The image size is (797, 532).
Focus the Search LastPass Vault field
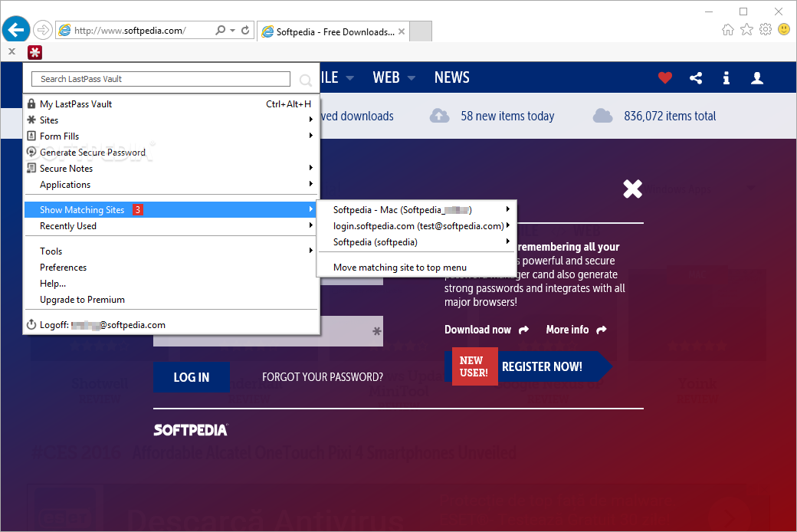point(161,79)
